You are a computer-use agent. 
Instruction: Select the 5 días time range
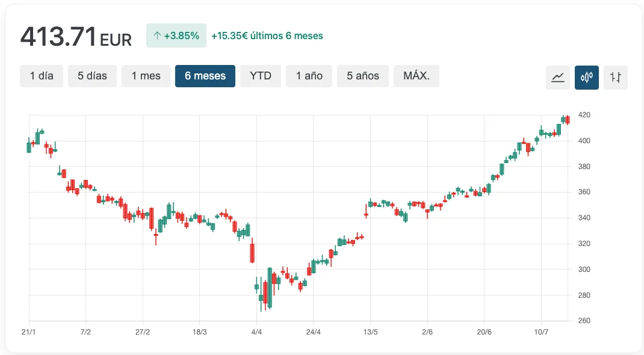tap(92, 76)
